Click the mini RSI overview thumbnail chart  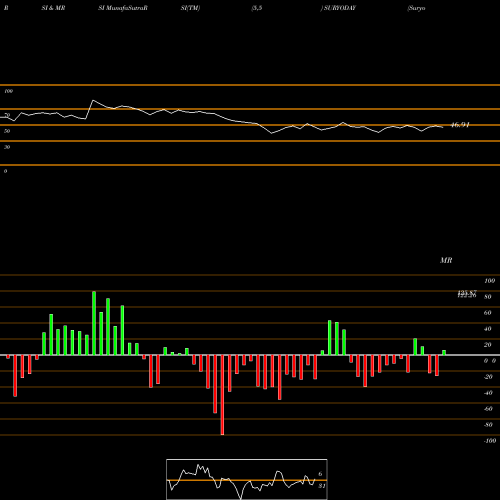pos(247,479)
